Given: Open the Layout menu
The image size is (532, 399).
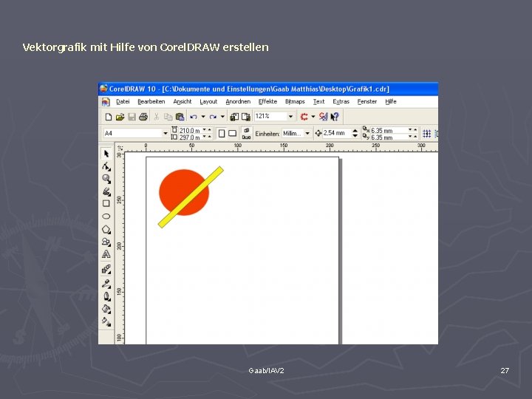Looking at the screenshot, I should tap(208, 101).
